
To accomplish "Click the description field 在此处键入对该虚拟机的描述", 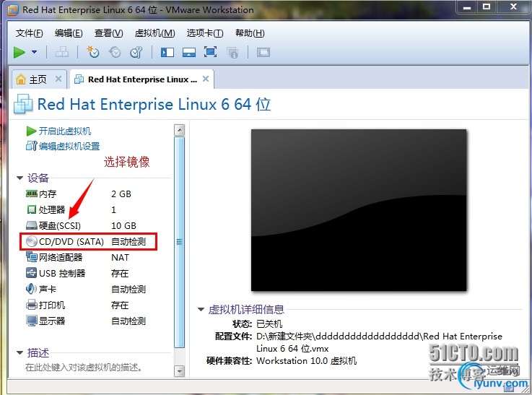I will 84,367.
